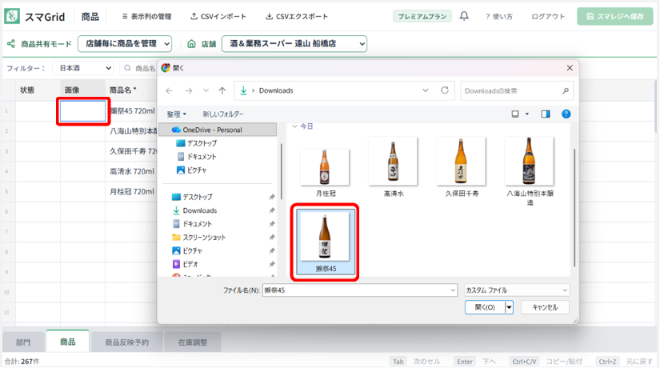The height and width of the screenshot is (368, 660).
Task: Select デスクトップ under OneDrive
Action: pyautogui.click(x=196, y=143)
